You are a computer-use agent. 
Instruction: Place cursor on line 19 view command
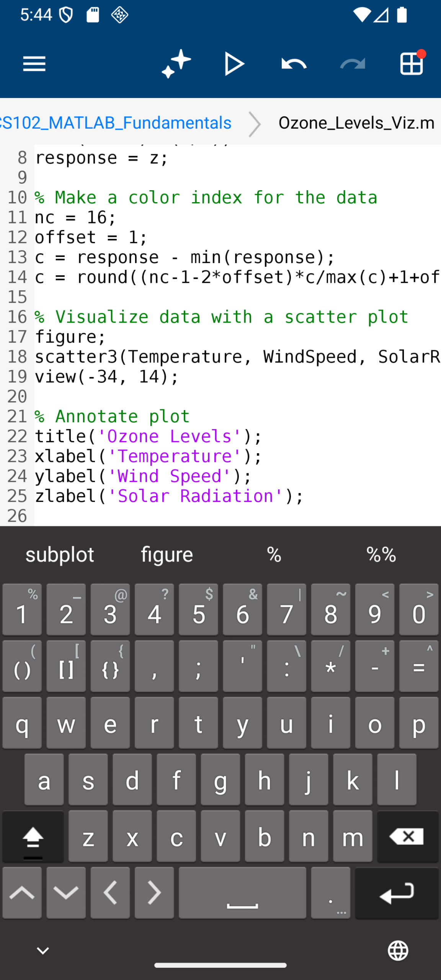[x=107, y=377]
